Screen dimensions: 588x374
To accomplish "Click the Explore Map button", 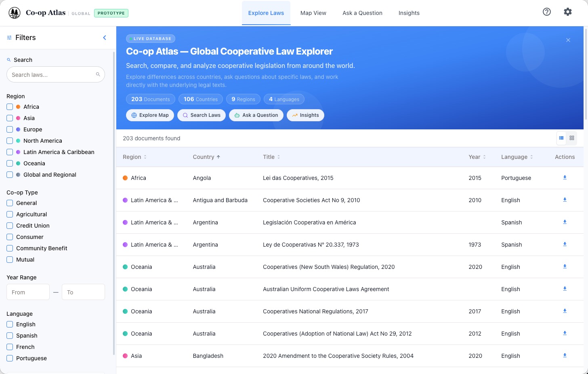I will 150,115.
